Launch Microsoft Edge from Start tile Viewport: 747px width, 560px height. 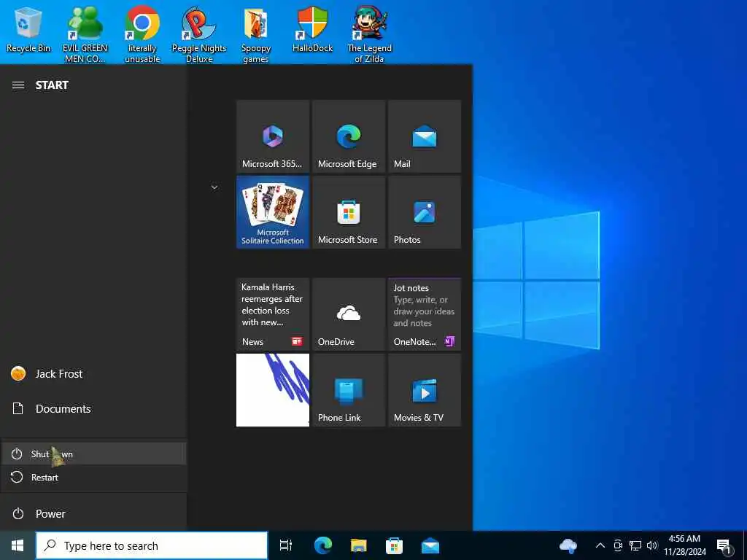point(348,136)
